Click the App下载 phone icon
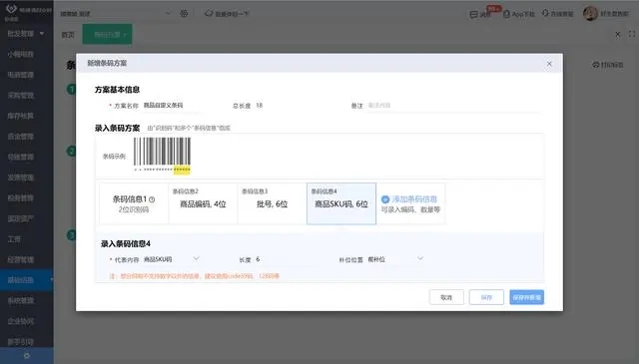This screenshot has width=639, height=364. 506,14
